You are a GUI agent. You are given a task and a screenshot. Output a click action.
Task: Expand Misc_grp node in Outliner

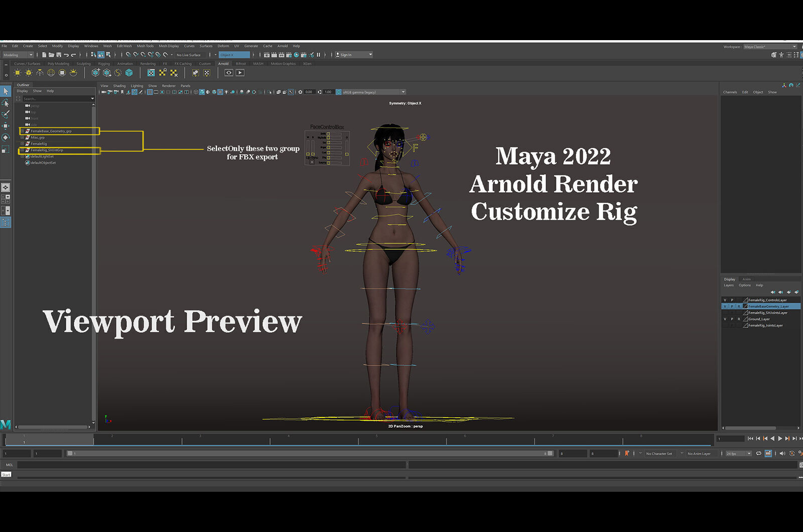(x=22, y=138)
